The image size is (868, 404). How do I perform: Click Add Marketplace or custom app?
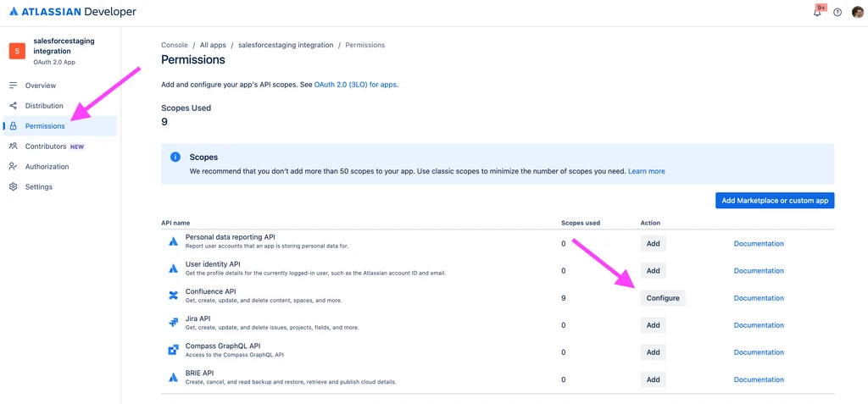pyautogui.click(x=775, y=201)
